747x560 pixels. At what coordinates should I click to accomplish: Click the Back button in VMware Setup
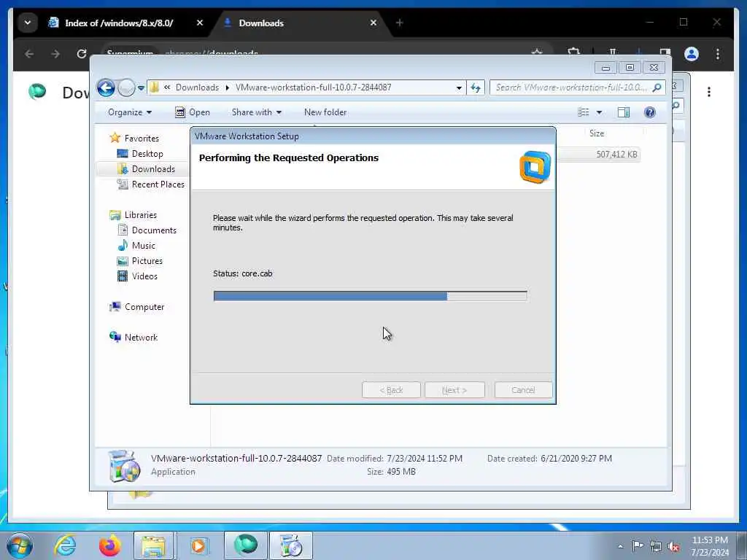[391, 390]
